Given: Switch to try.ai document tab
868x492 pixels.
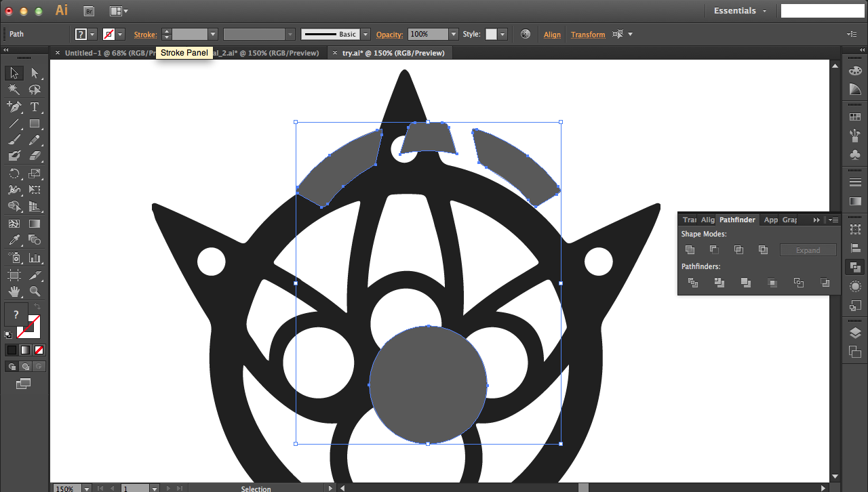Looking at the screenshot, I should pyautogui.click(x=390, y=53).
